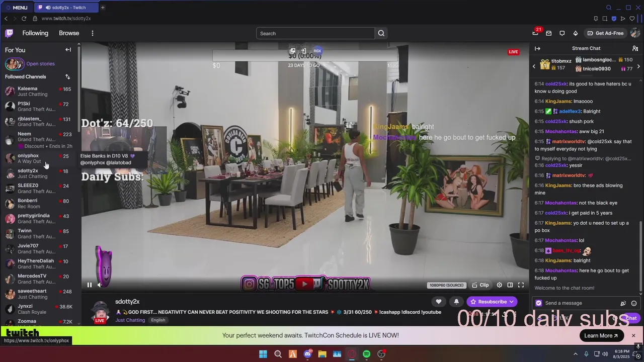Open the user profile avatar menu
Viewport: 644px width, 362px height.
635,33
